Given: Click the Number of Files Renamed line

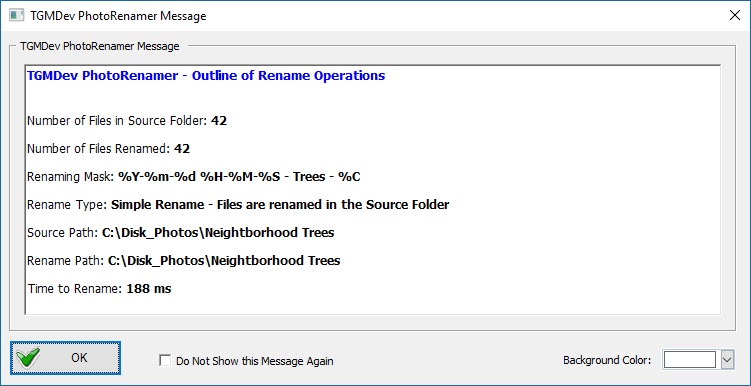Looking at the screenshot, I should coord(109,149).
